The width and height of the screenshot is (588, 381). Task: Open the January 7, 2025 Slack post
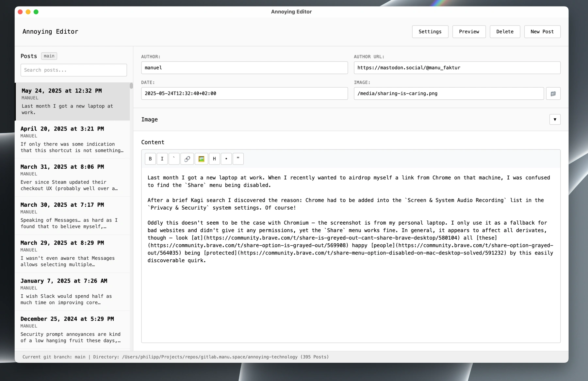click(x=72, y=292)
